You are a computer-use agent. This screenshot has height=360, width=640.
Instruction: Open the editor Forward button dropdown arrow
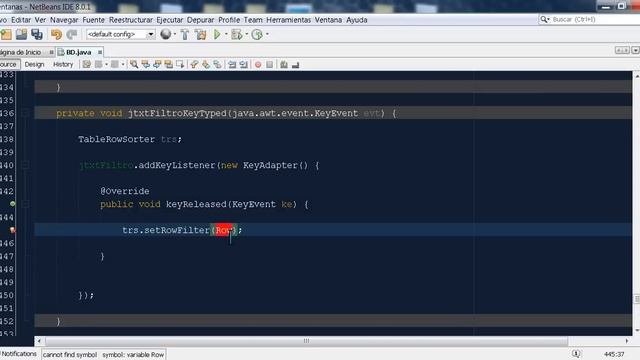122,64
